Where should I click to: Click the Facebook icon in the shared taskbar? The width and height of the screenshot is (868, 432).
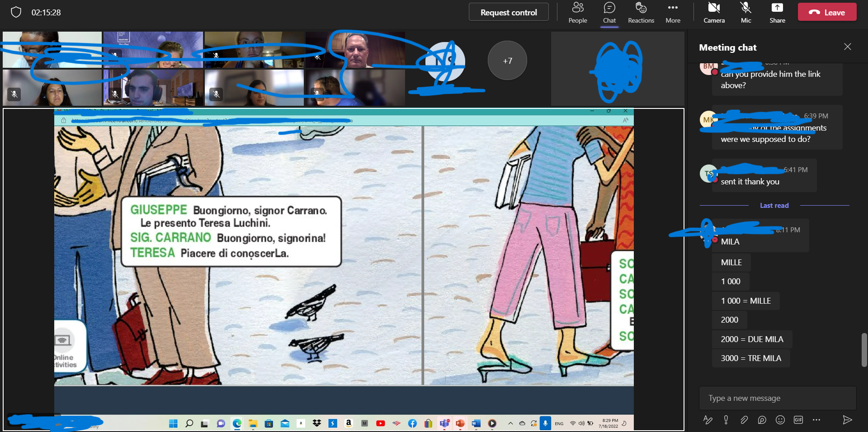click(412, 423)
